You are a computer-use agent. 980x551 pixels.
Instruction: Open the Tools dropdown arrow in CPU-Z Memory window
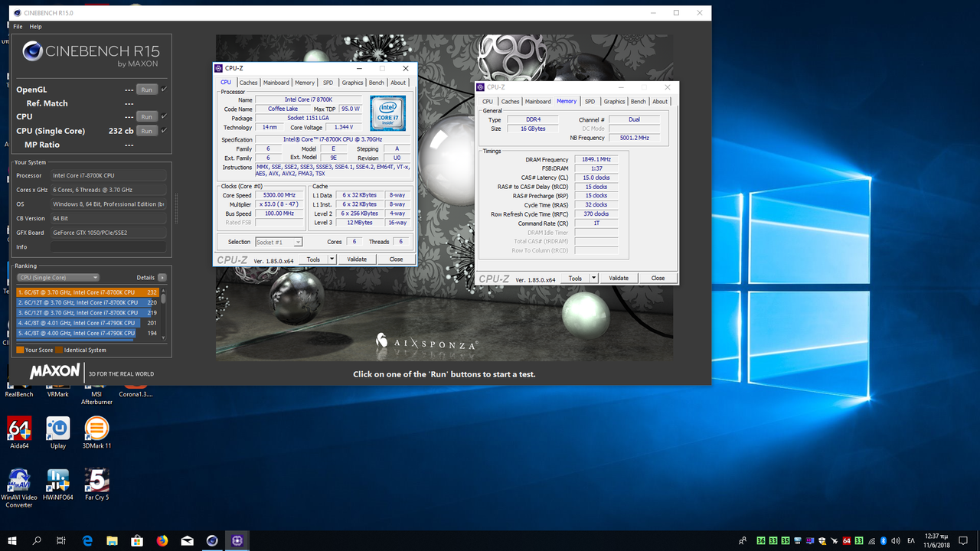(x=593, y=279)
